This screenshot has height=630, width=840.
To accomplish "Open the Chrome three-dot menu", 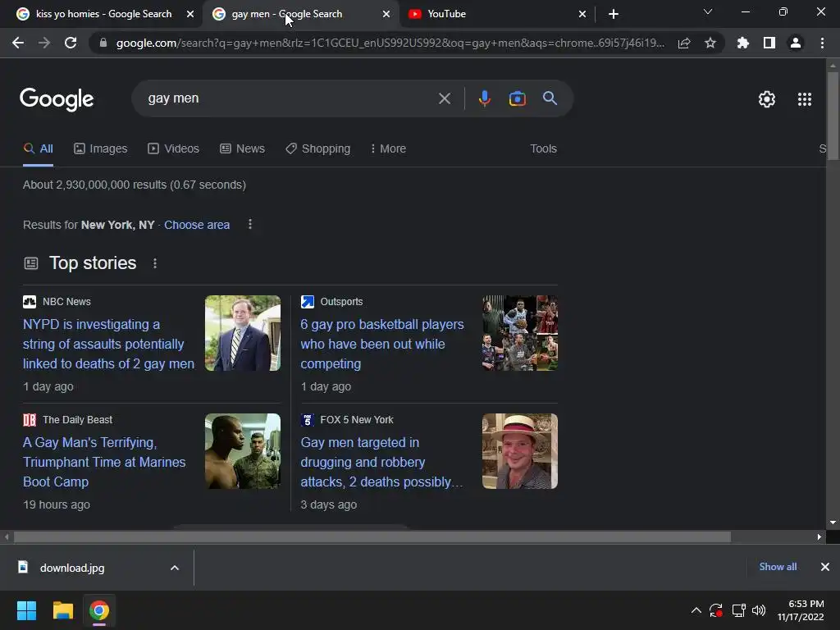I will (x=822, y=43).
